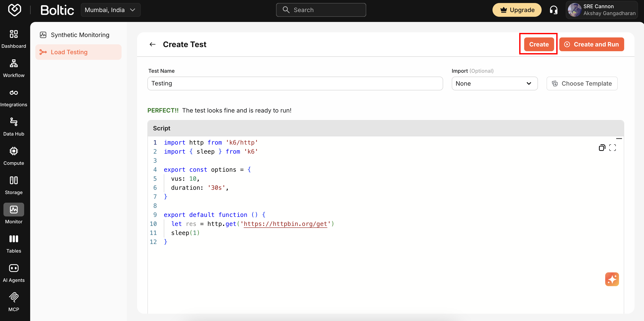Click the MCP sidebar icon

tap(14, 302)
